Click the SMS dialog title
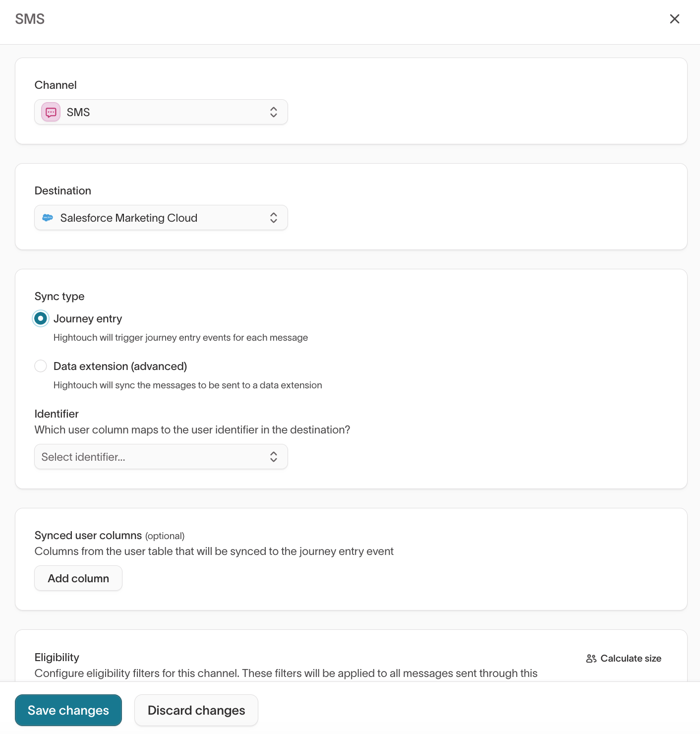Screen dimensions: 700x734 point(30,19)
